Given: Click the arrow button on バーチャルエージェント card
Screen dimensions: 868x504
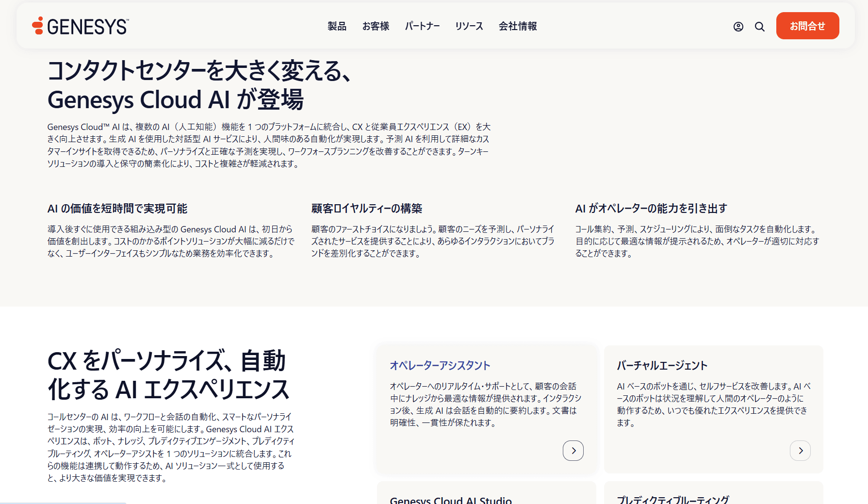Looking at the screenshot, I should pos(800,451).
